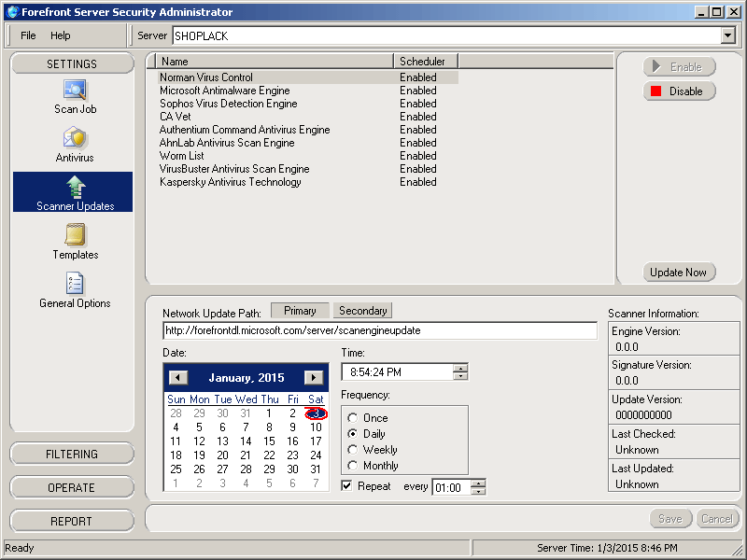Image resolution: width=747 pixels, height=560 pixels.
Task: Select the Weekly frequency option
Action: coord(353,450)
